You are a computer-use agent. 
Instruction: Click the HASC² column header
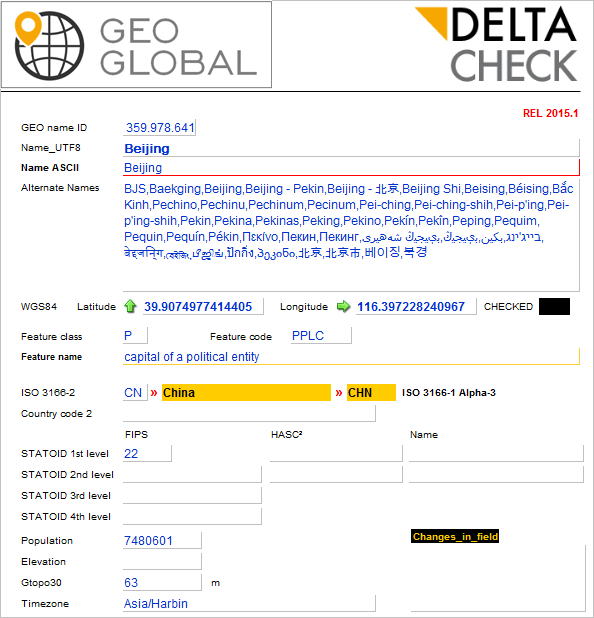coord(287,434)
